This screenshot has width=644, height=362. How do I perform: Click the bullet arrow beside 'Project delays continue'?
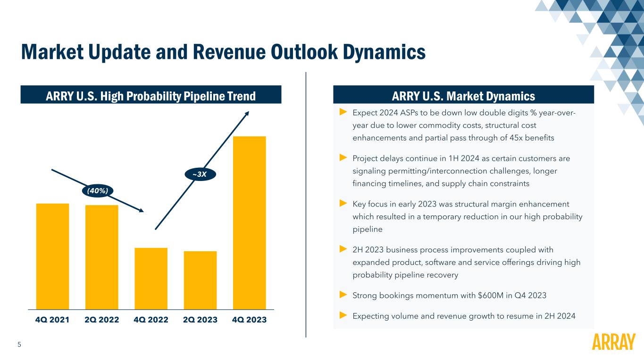pos(343,157)
